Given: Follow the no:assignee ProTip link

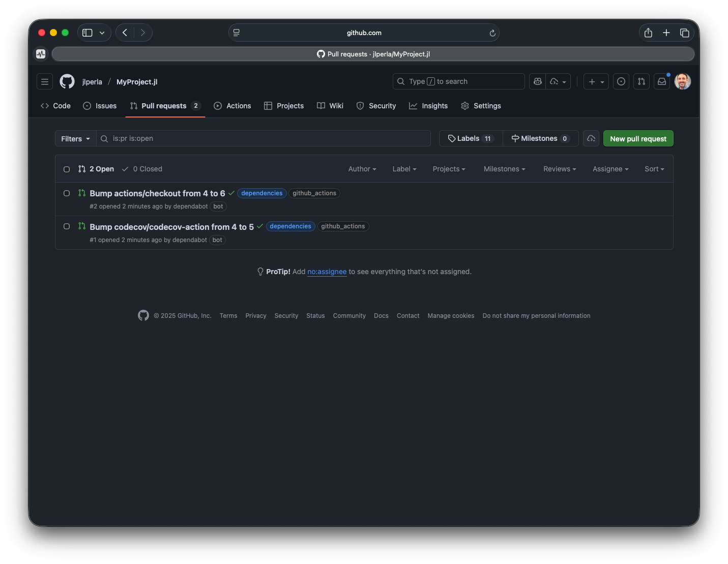Looking at the screenshot, I should click(327, 272).
